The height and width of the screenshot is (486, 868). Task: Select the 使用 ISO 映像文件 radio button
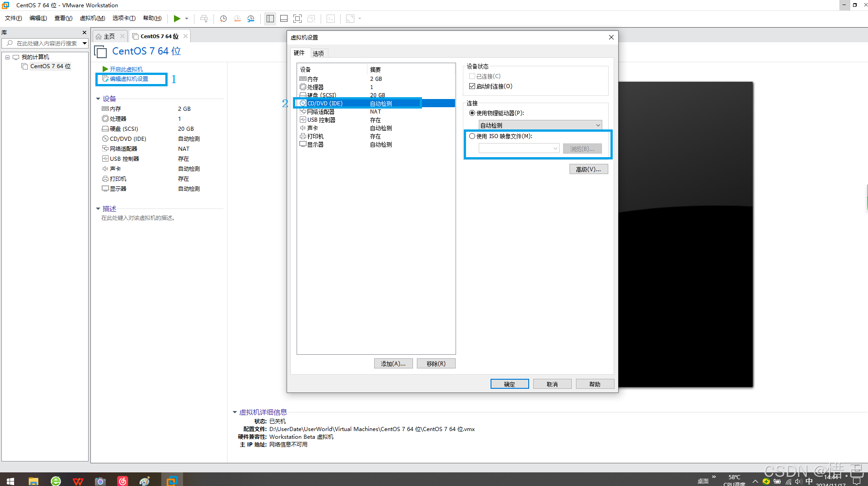[x=472, y=136]
